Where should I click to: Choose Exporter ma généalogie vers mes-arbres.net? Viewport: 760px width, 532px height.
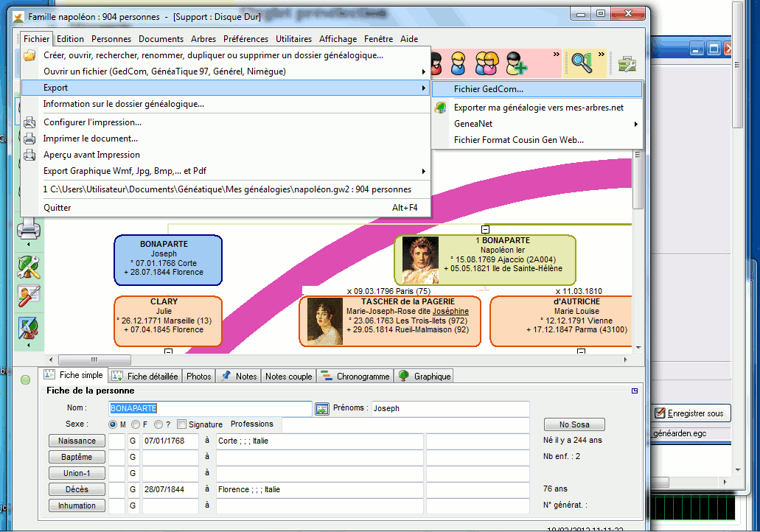pyautogui.click(x=537, y=108)
